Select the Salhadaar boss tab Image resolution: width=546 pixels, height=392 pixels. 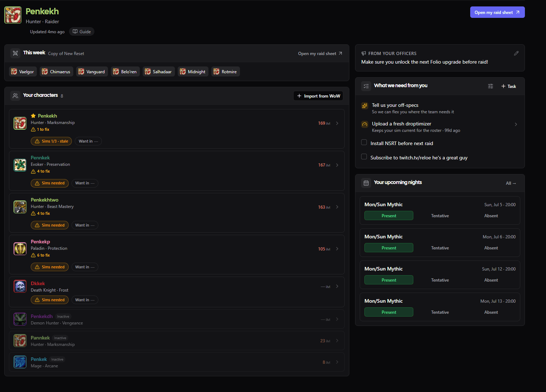click(159, 71)
